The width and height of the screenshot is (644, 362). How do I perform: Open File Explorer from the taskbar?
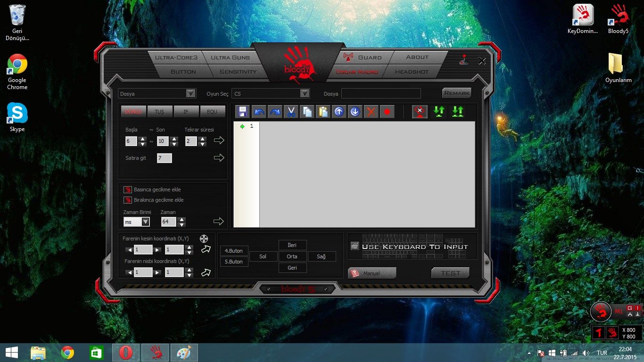click(x=38, y=353)
